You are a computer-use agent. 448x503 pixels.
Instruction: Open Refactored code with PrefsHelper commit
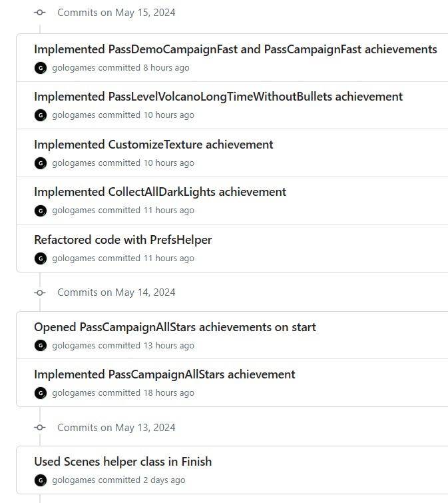[122, 240]
